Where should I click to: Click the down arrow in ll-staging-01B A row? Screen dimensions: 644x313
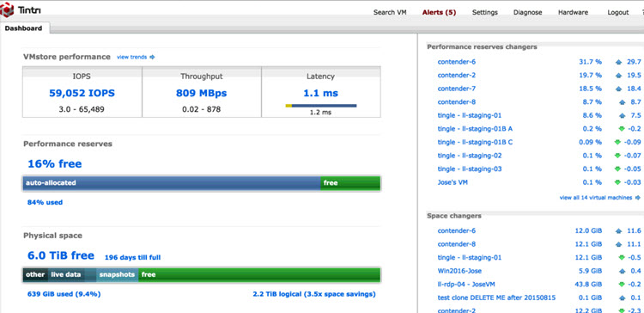(622, 129)
